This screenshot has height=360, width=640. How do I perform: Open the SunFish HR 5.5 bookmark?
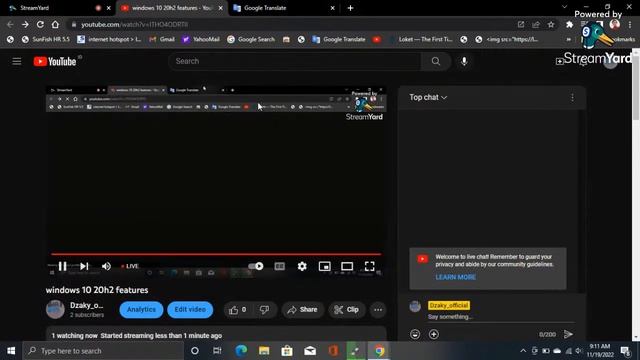(46, 39)
